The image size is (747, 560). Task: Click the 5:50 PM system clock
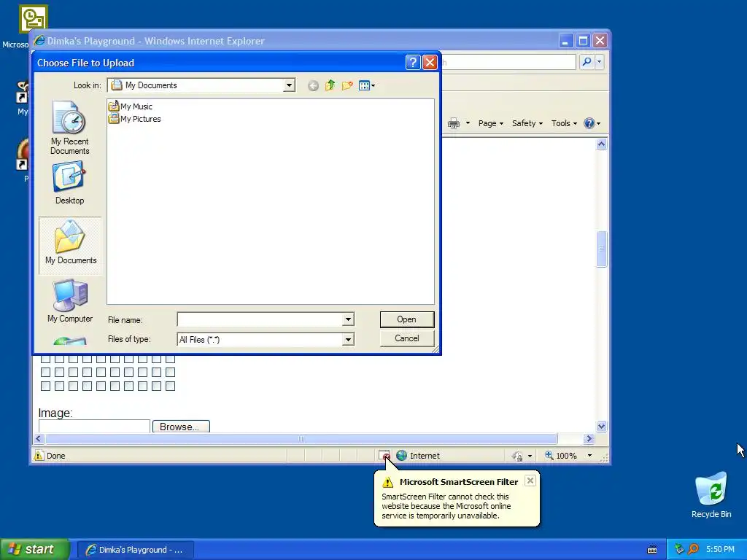(x=720, y=550)
